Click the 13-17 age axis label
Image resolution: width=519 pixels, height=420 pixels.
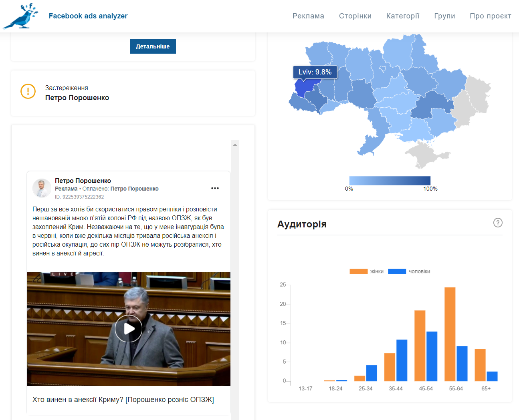click(305, 388)
